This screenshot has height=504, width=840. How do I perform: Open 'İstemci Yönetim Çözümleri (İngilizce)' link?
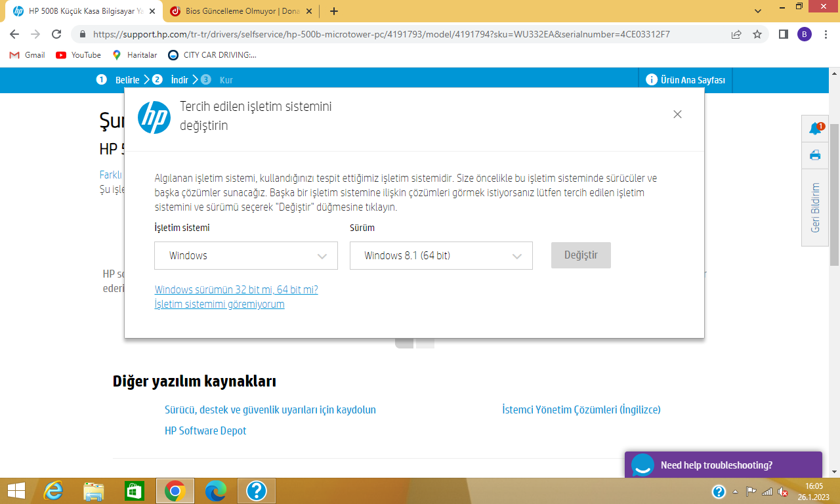coord(581,409)
